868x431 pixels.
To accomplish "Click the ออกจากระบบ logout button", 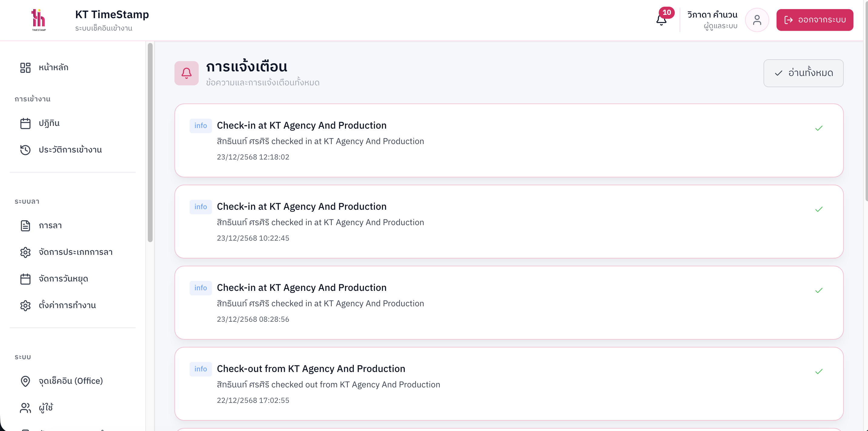I will (814, 20).
